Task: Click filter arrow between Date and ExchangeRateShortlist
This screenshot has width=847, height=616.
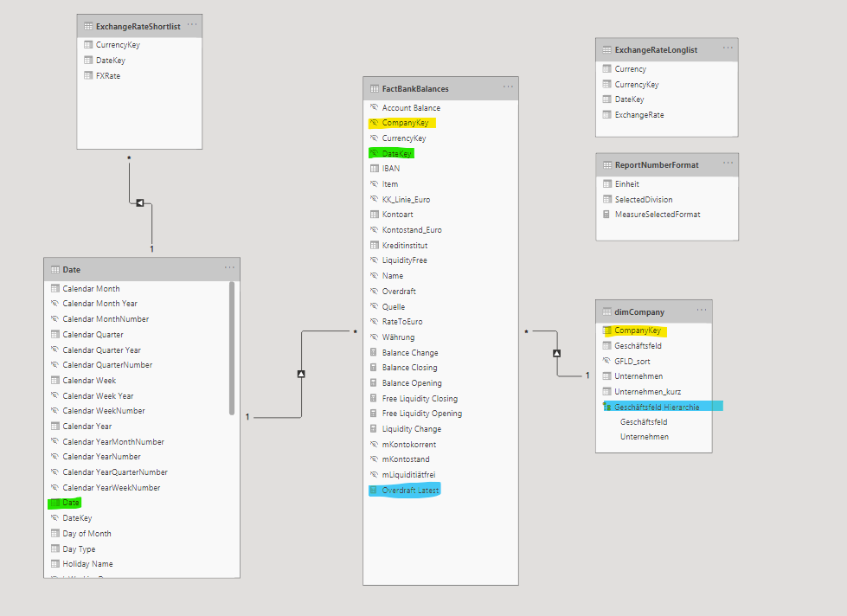Action: [x=140, y=203]
